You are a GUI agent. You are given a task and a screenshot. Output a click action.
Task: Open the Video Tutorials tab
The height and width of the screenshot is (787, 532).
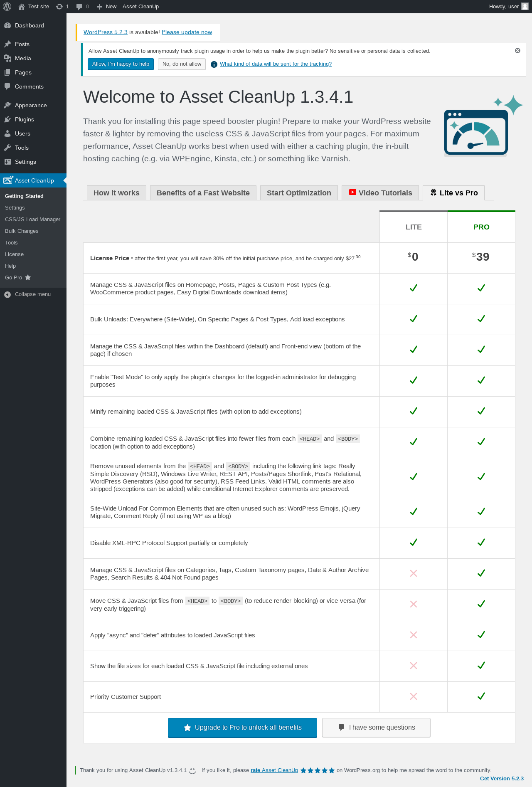coord(380,193)
